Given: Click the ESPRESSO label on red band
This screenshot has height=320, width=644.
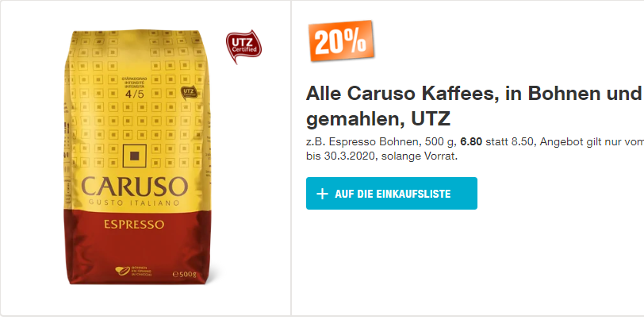Looking at the screenshot, I should (134, 225).
